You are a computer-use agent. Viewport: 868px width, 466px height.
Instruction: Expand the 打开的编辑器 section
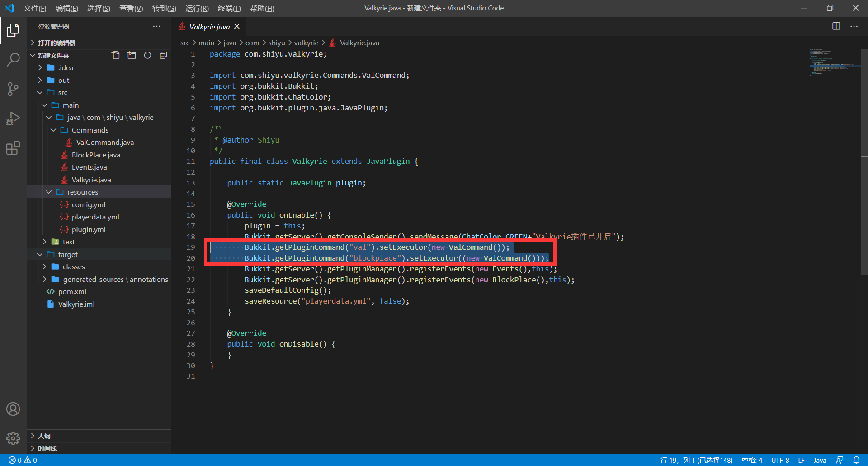pos(99,43)
